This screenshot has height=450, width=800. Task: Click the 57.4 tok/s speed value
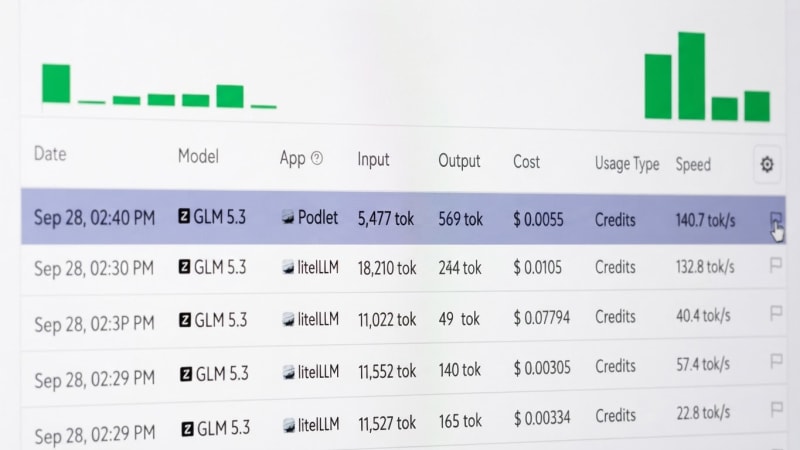point(703,364)
